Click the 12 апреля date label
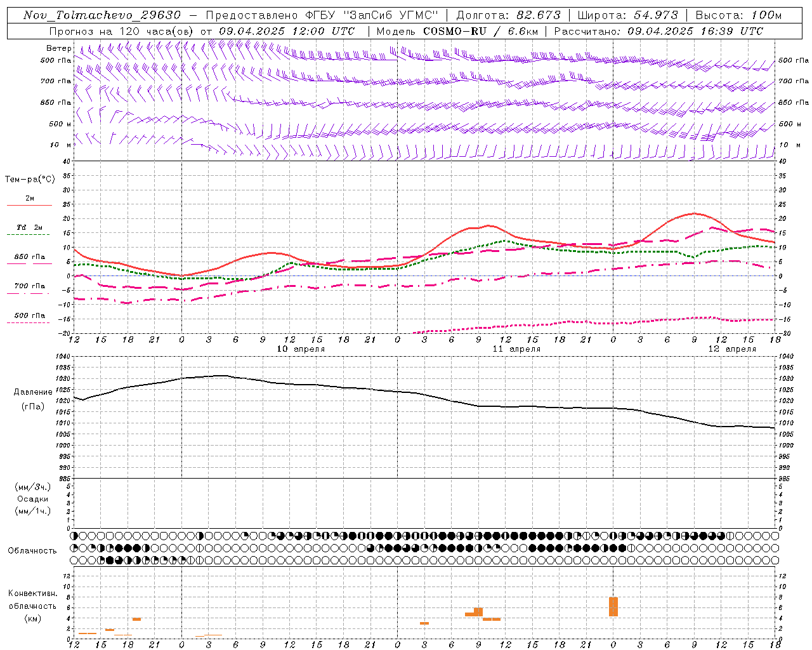 coord(732,349)
